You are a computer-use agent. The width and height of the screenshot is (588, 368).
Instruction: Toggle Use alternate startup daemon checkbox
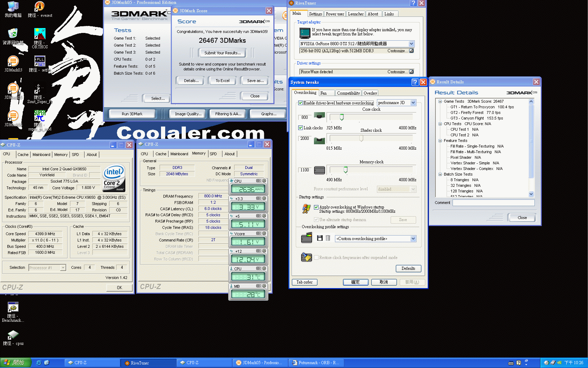point(316,220)
